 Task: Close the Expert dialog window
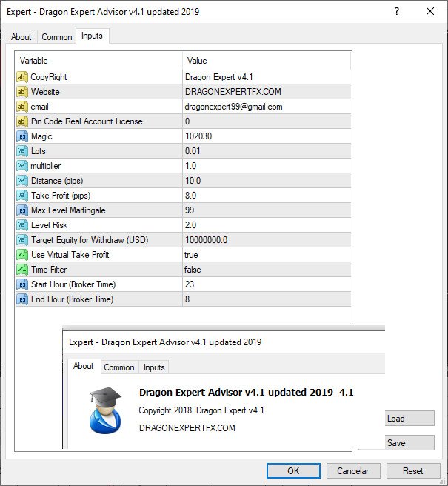[x=430, y=11]
